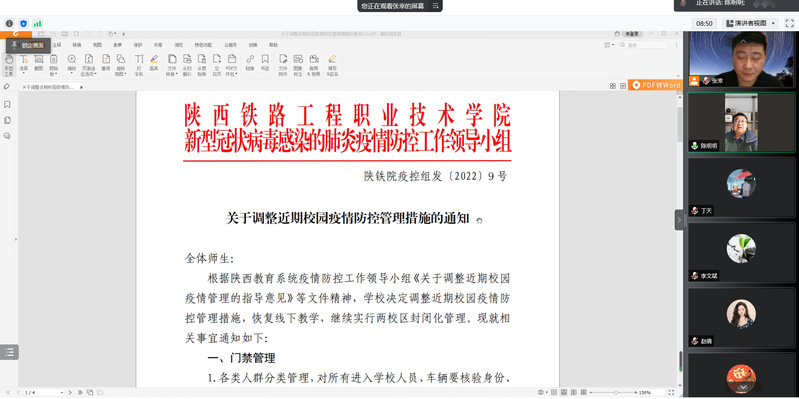The width and height of the screenshot is (799, 399).
Task: Open the layout mode dropdown near search
Action: click(608, 45)
